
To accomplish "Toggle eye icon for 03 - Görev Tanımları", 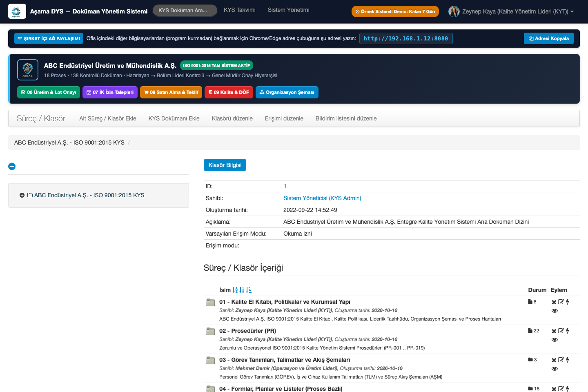I will [x=555, y=369].
